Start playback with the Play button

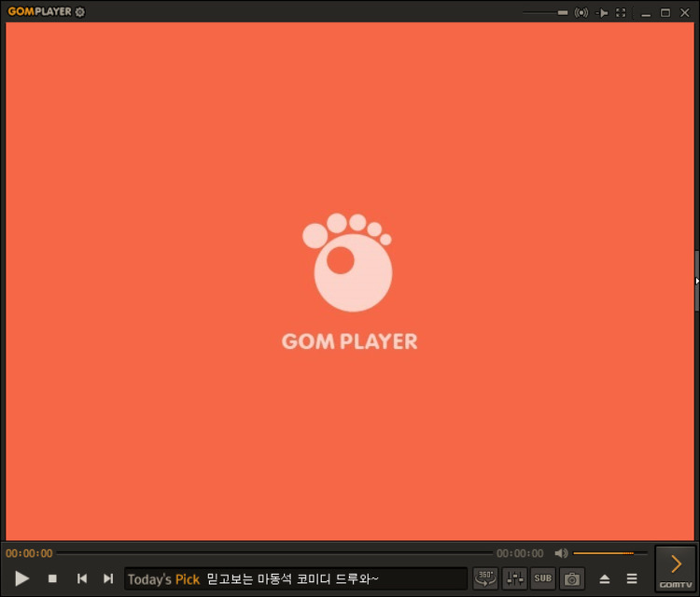click(21, 578)
